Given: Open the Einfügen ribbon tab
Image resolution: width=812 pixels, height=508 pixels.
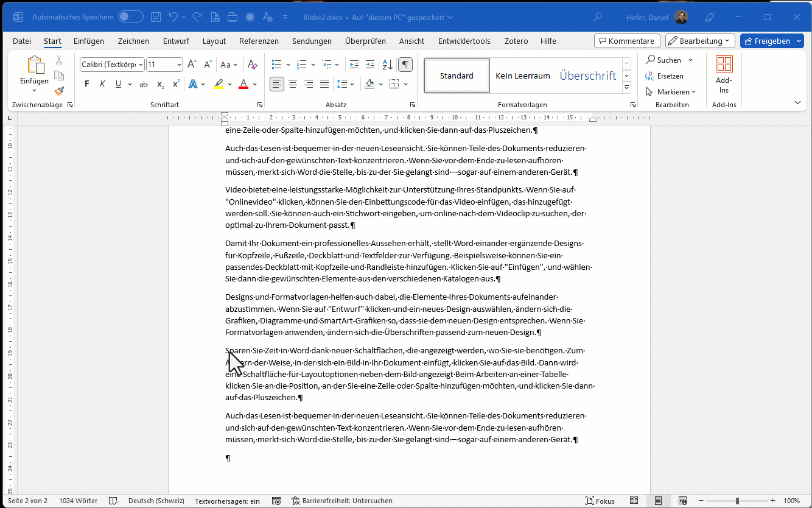Looking at the screenshot, I should click(89, 41).
